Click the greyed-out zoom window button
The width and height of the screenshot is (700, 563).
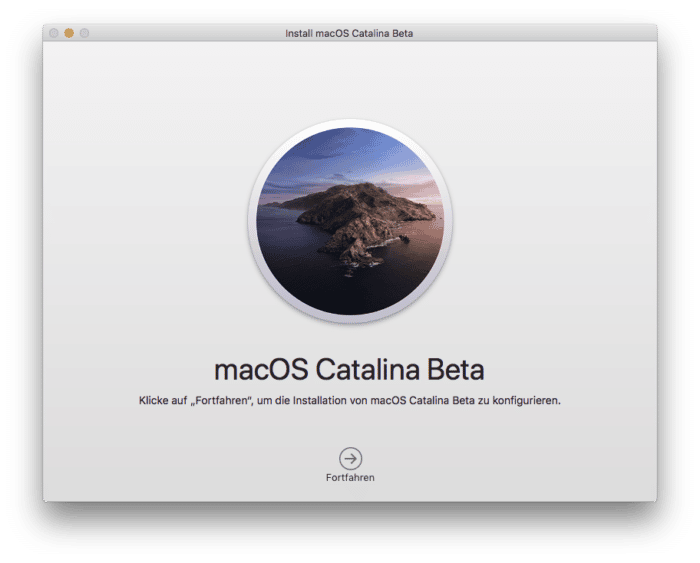(x=84, y=33)
